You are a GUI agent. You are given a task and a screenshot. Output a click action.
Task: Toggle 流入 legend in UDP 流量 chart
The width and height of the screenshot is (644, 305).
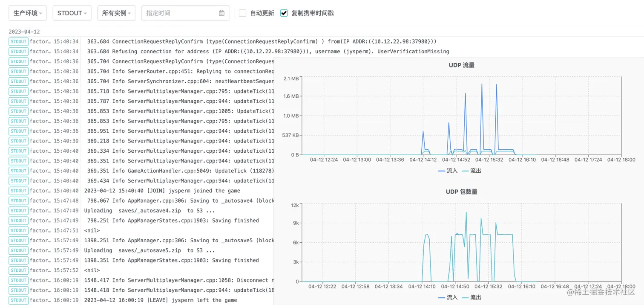coord(448,171)
